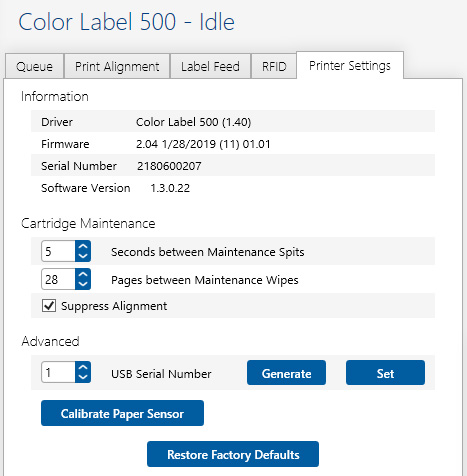
Task: Increase Pages between Maintenance Wipes value
Action: (83, 274)
